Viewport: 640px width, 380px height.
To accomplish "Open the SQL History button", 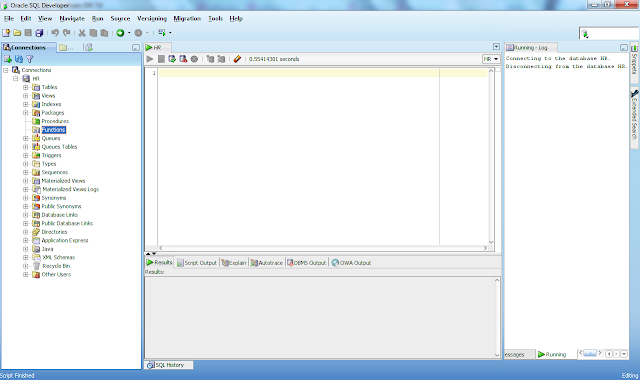I will (x=169, y=365).
